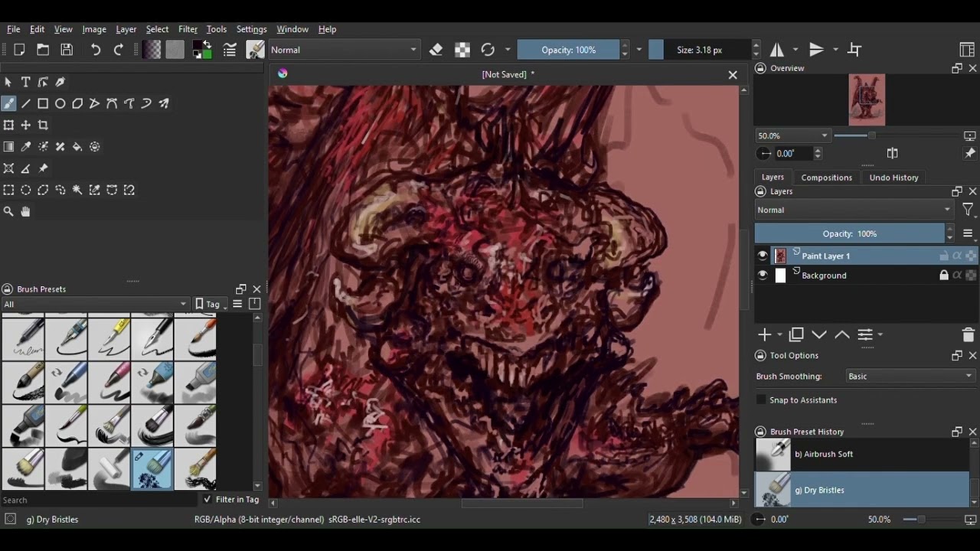This screenshot has height=551, width=980.
Task: Duplicate the current layer
Action: (x=796, y=334)
